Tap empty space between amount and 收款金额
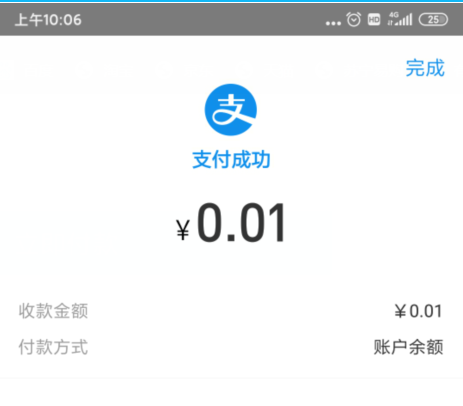Image resolution: width=463 pixels, height=406 pixels. (231, 272)
